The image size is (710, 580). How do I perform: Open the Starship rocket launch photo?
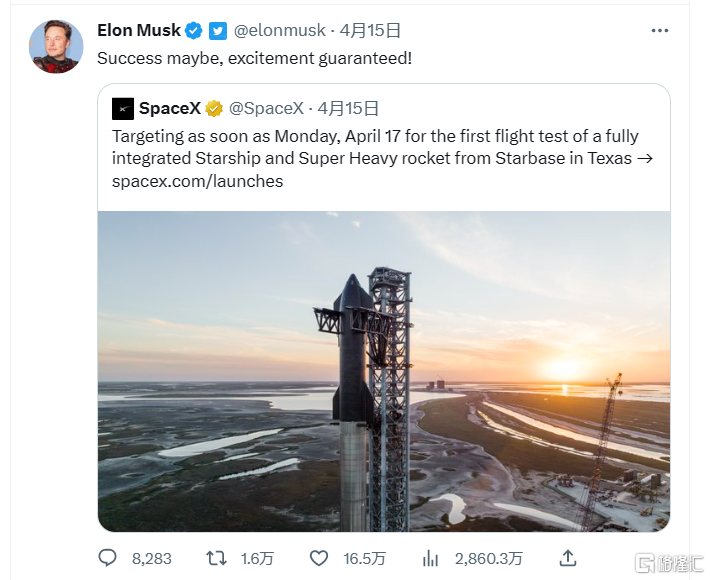(x=383, y=370)
